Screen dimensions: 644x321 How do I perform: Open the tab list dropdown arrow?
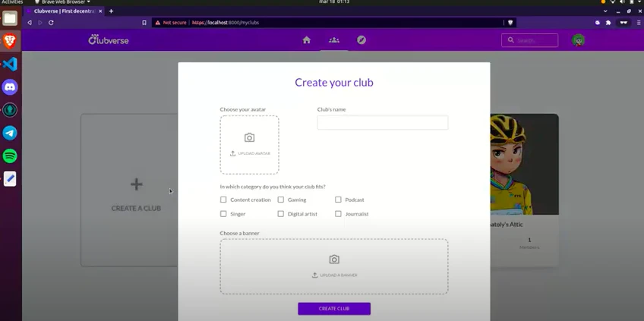click(605, 11)
